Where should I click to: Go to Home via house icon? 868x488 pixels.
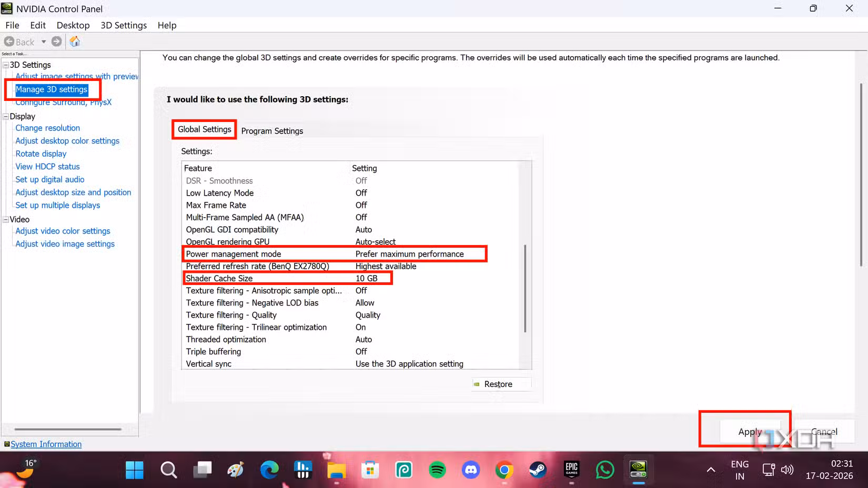coord(75,42)
